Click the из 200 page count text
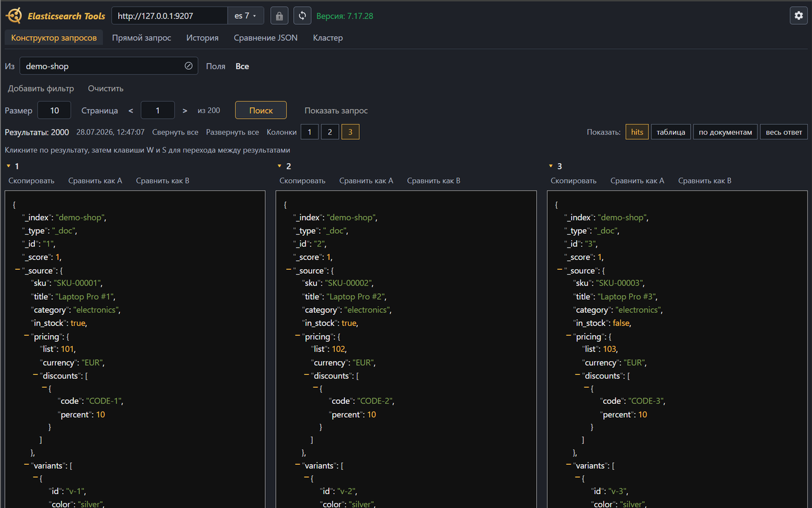812x508 pixels. click(209, 110)
